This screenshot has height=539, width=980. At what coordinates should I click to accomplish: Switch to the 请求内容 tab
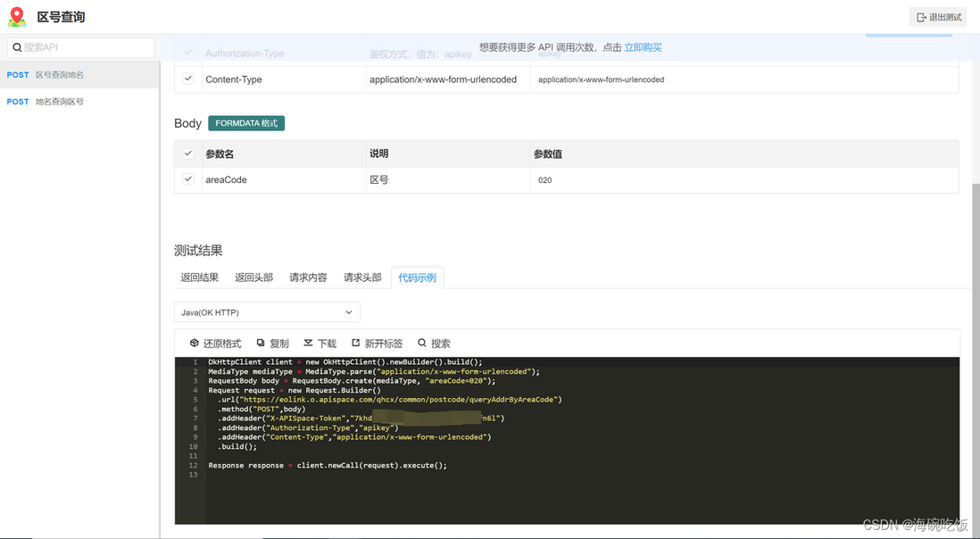tap(308, 278)
